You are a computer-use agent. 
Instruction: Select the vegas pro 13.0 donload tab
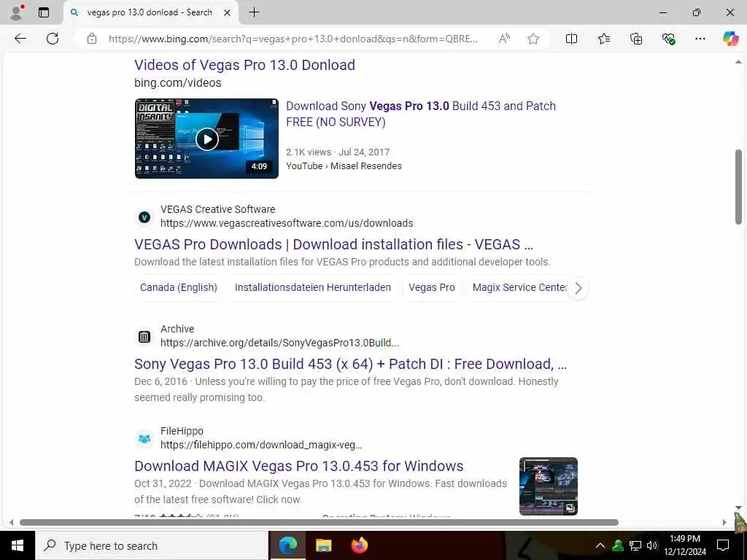pyautogui.click(x=150, y=12)
